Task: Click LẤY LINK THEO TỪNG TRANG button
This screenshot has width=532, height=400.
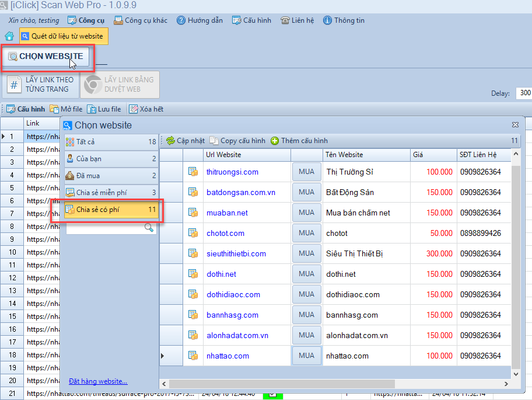Action: 40,85
